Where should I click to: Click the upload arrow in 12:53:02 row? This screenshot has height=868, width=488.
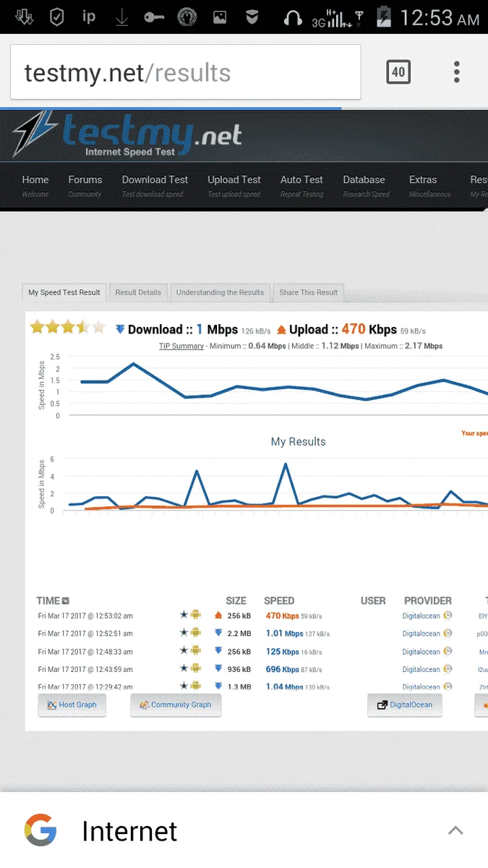coord(218,616)
